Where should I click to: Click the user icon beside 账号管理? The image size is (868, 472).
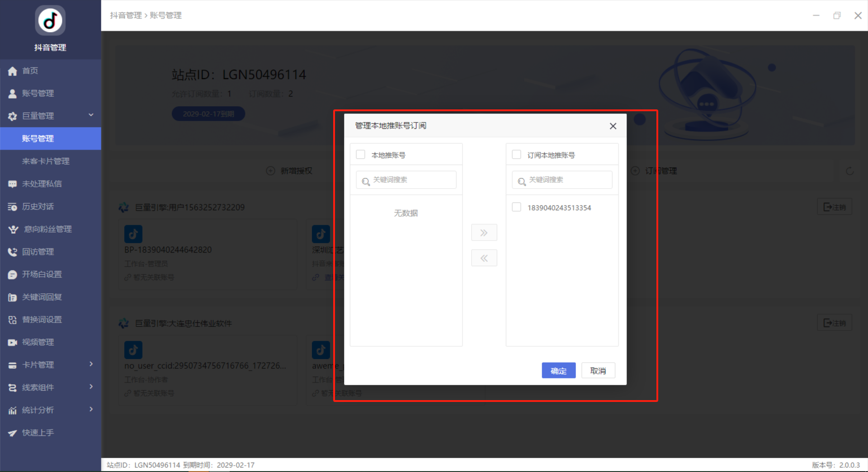[x=13, y=94]
